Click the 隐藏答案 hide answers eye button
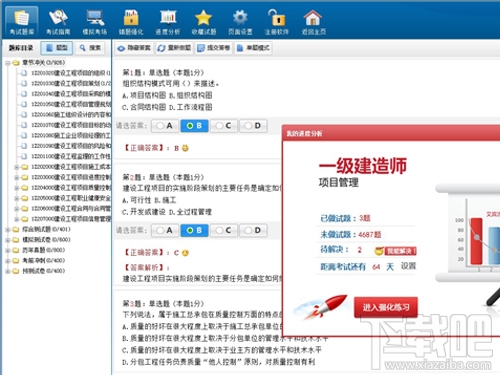The width and height of the screenshot is (500, 375). coord(134,48)
